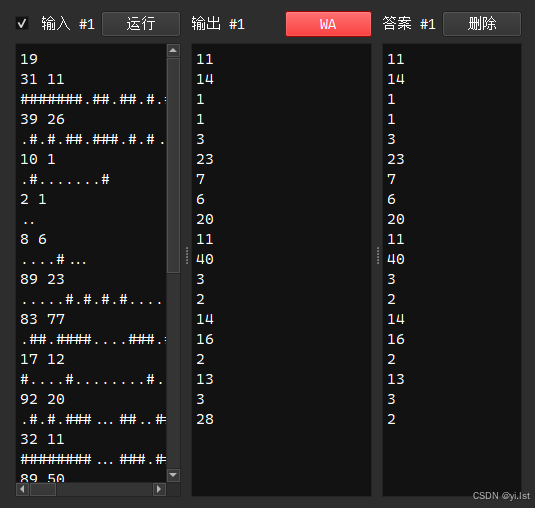Uncheck the 输入 #1 checkbox

click(x=22, y=24)
